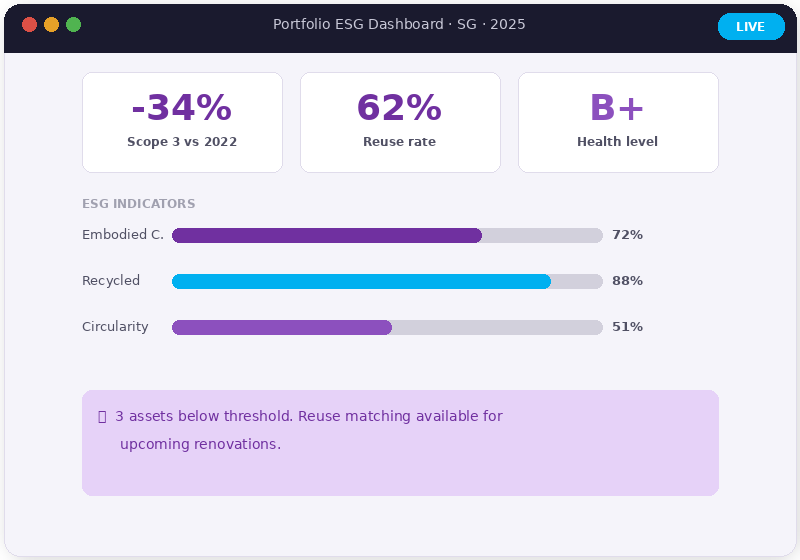Select the Reuse rate card
The width and height of the screenshot is (800, 560).
[x=400, y=122]
